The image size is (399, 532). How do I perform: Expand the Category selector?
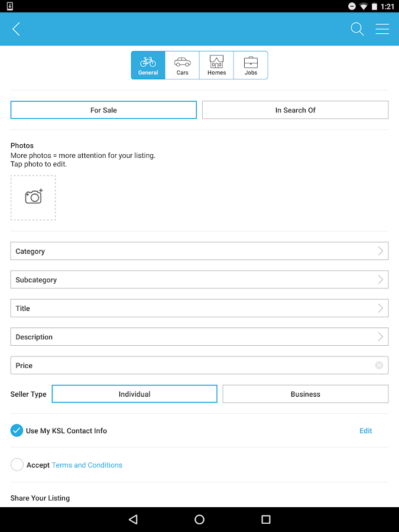[x=199, y=251]
